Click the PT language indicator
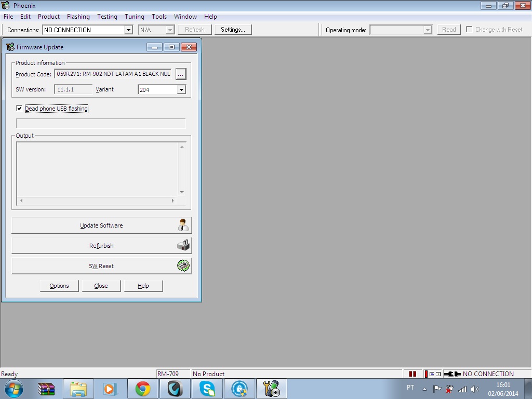The width and height of the screenshot is (532, 399). tap(410, 388)
